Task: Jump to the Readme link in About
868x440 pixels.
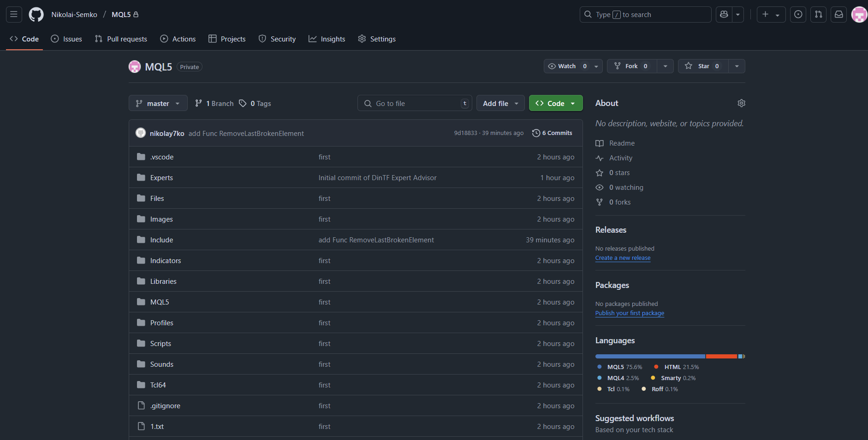Action: (x=615, y=143)
